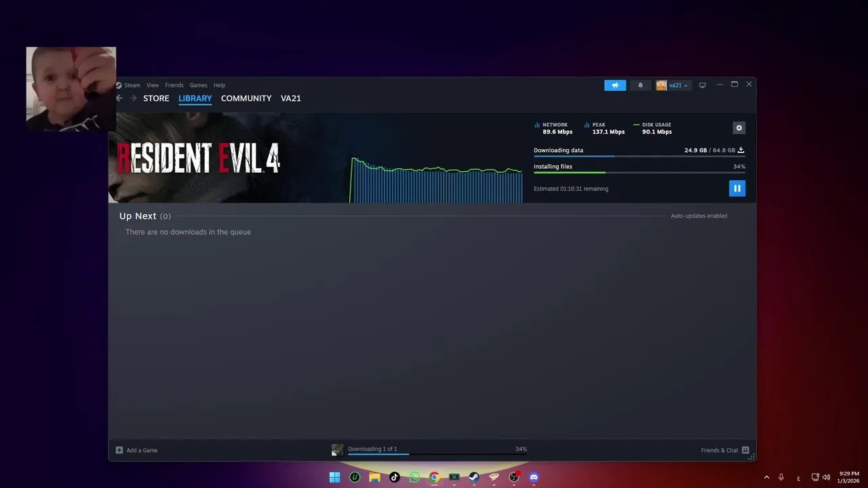
Task: Click 'There are no downloads in the queue'
Action: 189,232
